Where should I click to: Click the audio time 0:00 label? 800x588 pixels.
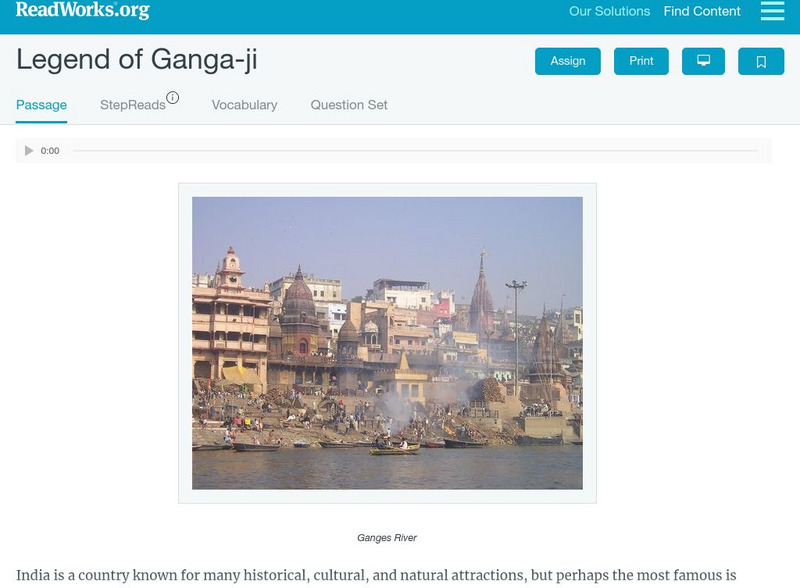[x=50, y=151]
